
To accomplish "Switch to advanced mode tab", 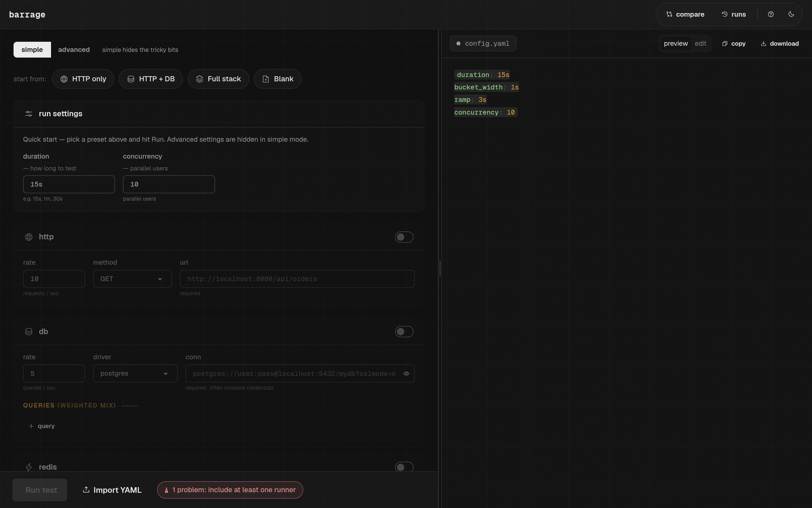I will pos(74,50).
